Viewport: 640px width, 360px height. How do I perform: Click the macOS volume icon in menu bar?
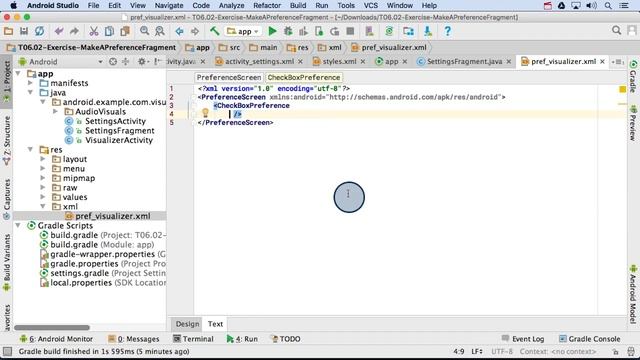pyautogui.click(x=591, y=6)
